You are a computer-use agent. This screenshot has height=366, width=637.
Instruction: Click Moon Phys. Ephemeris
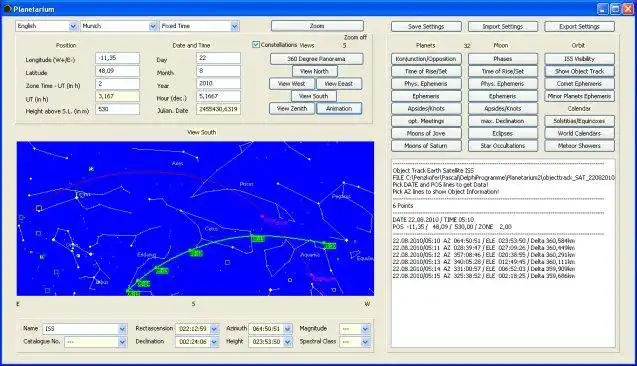point(503,84)
